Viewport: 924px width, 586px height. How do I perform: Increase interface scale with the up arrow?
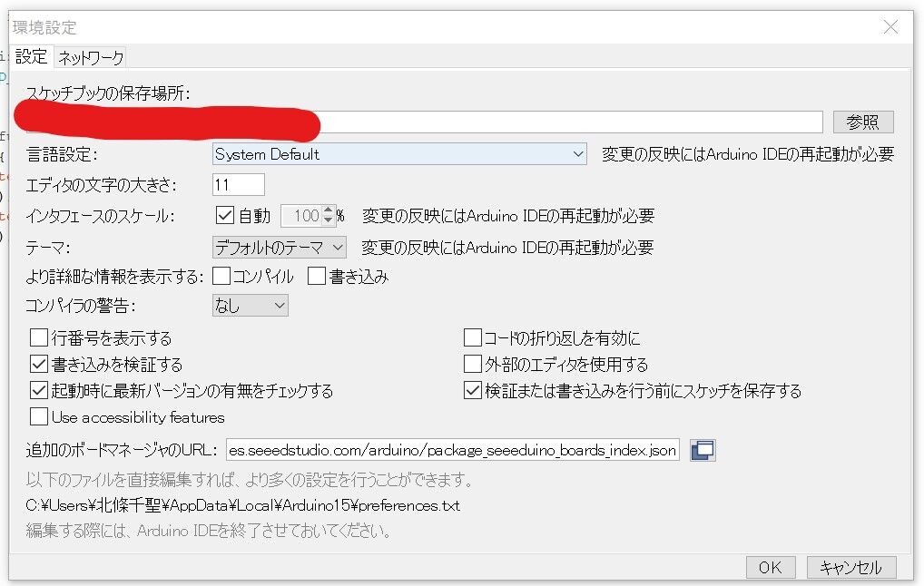(329, 210)
